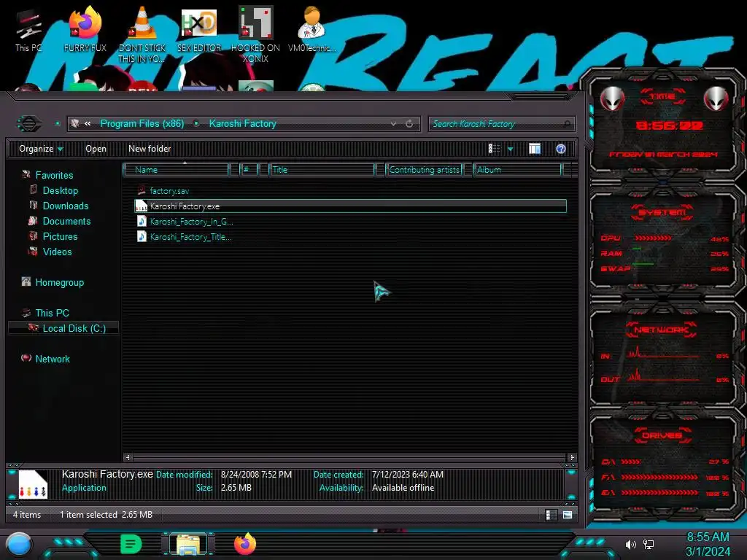Open Firefox from the taskbar
This screenshot has width=747, height=560.
click(x=245, y=544)
